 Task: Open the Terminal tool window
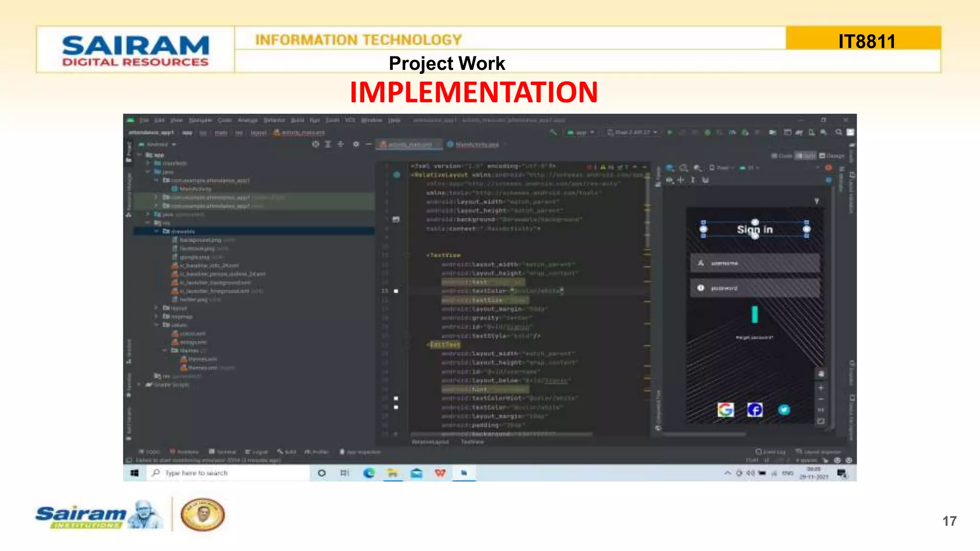[223, 452]
